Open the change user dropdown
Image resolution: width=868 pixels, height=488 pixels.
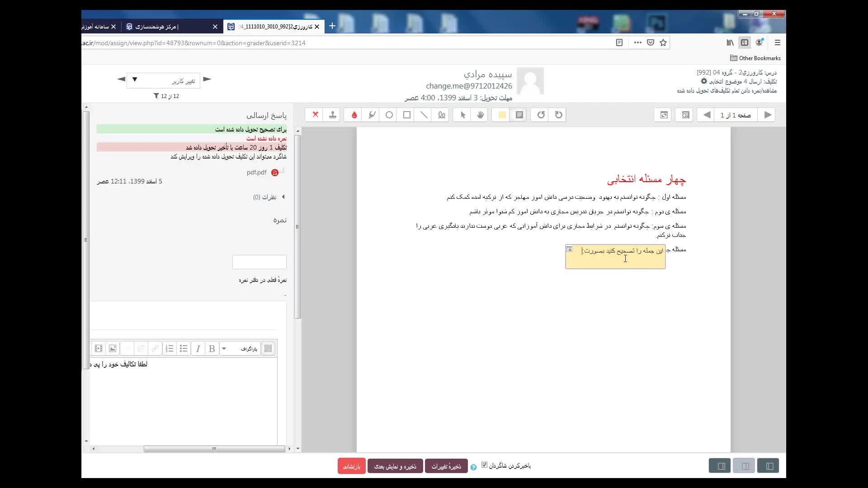(x=163, y=80)
